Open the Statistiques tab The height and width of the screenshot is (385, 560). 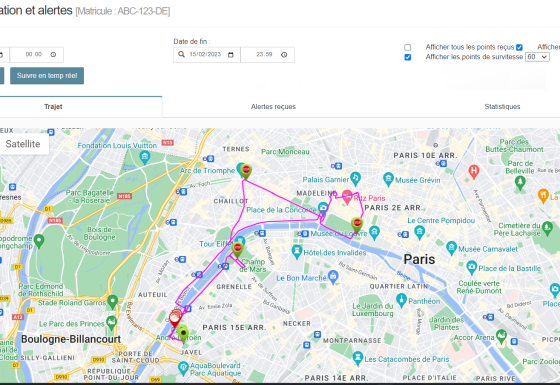(x=502, y=106)
